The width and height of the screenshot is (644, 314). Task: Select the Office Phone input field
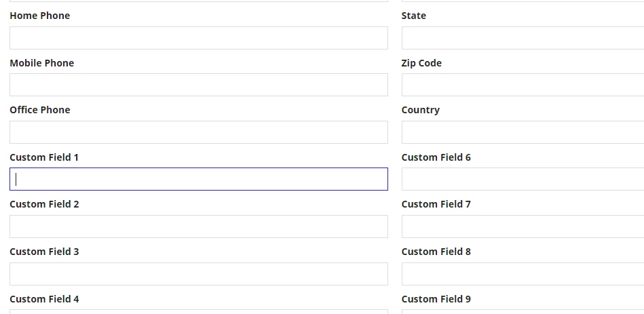[199, 132]
